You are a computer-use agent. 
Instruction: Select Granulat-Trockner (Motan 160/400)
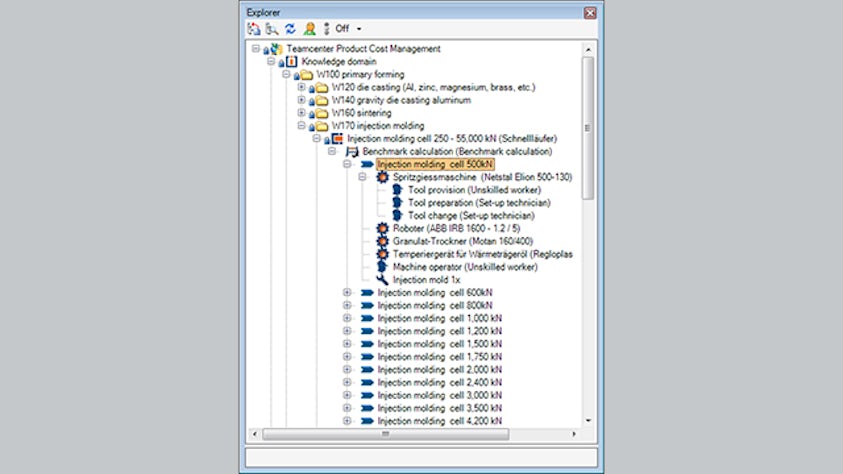pyautogui.click(x=462, y=242)
